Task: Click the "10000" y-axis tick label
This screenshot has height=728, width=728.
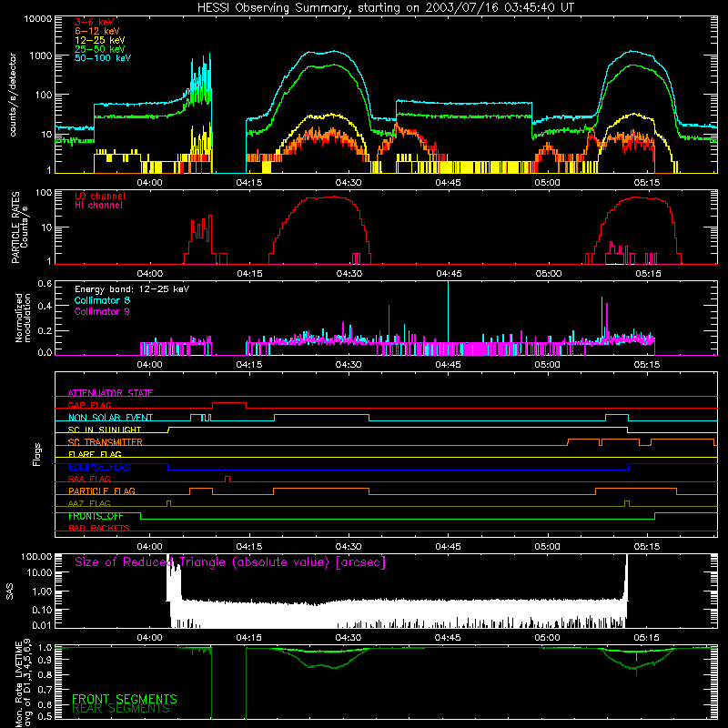Action: pos(38,19)
